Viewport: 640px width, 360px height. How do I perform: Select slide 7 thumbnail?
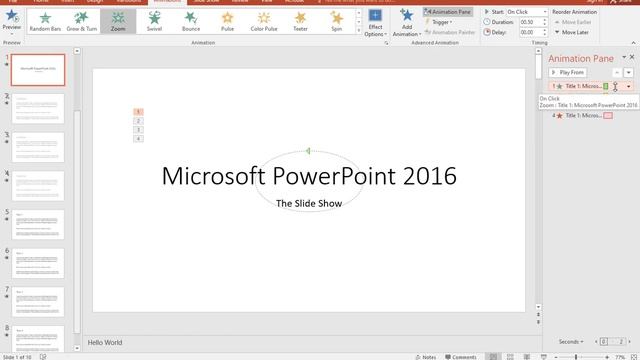(38, 302)
